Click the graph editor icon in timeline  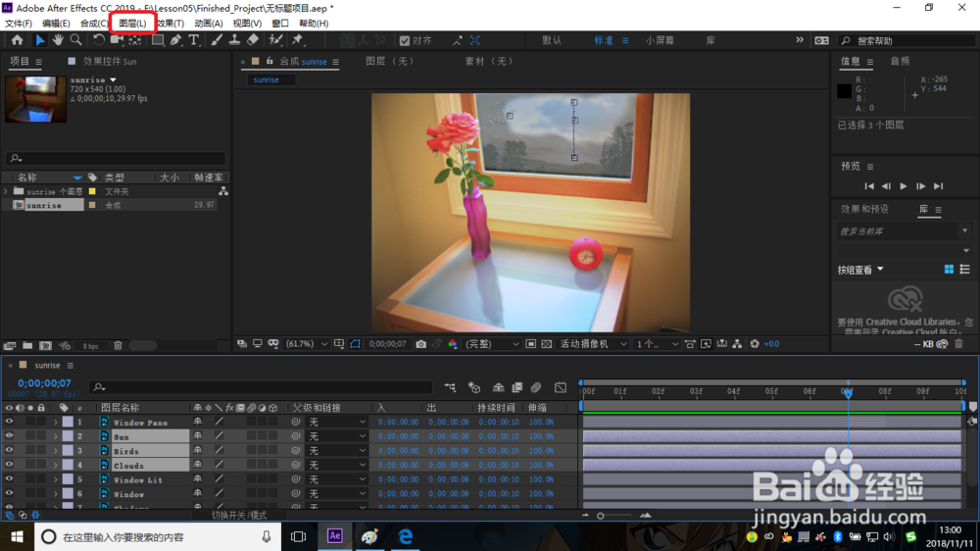pos(561,388)
